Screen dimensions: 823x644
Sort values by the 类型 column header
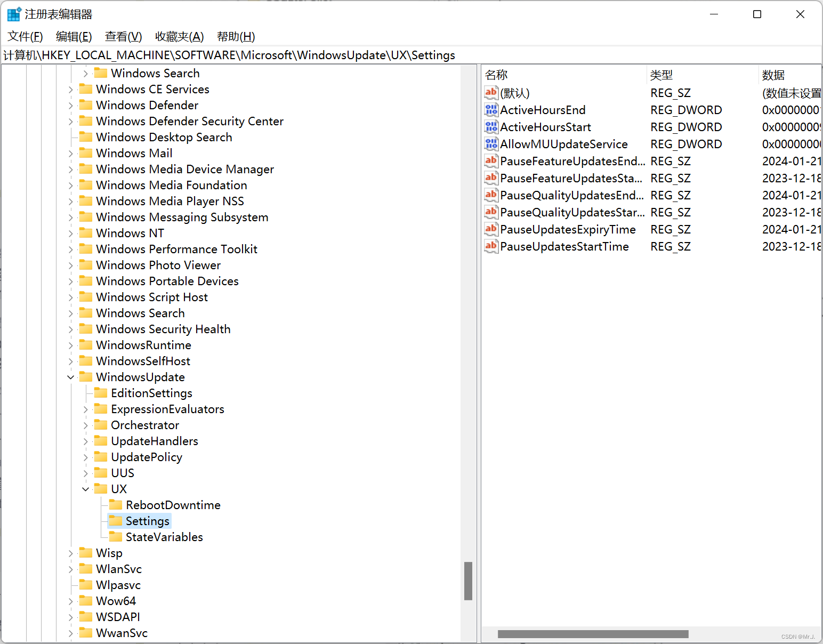(x=703, y=75)
